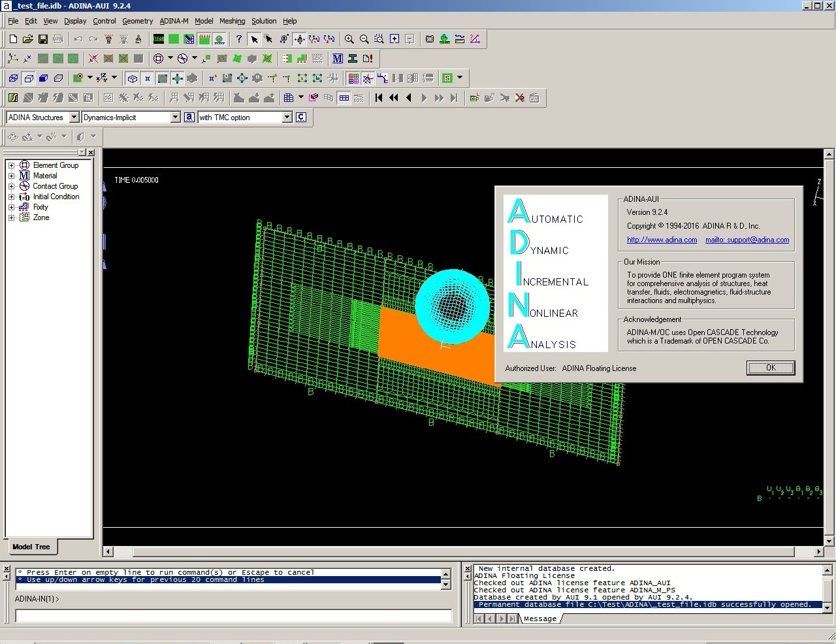Click the camera snapshot icon
Image resolution: width=836 pixels, height=644 pixels.
point(429,39)
